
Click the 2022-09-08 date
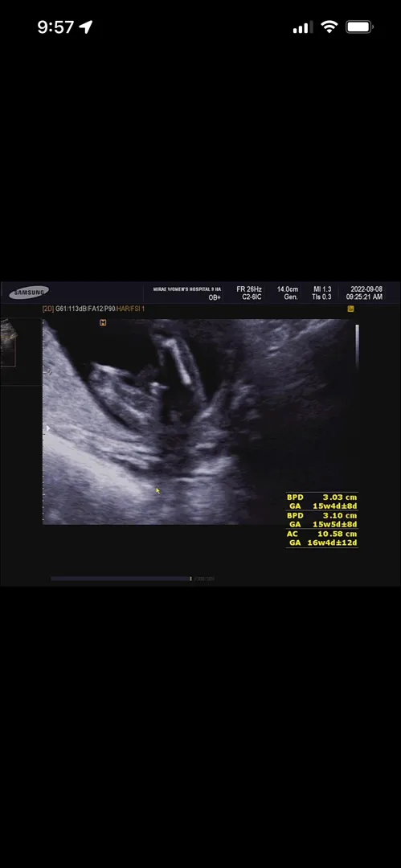point(366,289)
